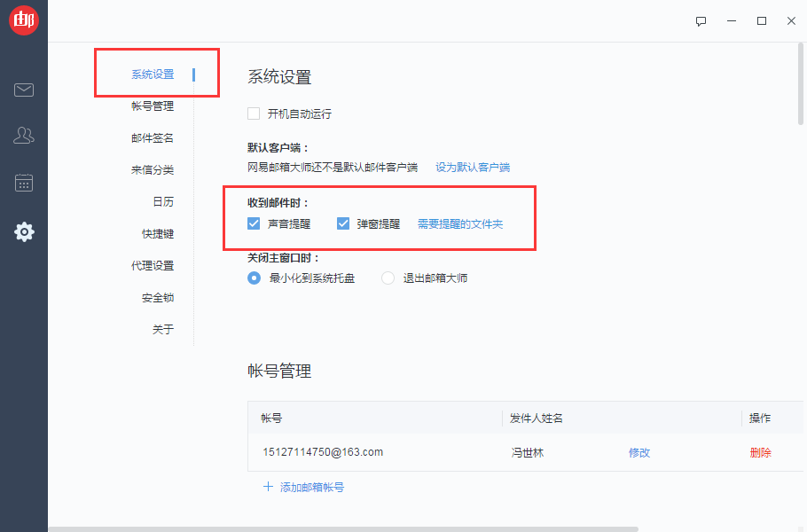Open the mail inbox icon in sidebar
The image size is (807, 532).
(x=24, y=90)
